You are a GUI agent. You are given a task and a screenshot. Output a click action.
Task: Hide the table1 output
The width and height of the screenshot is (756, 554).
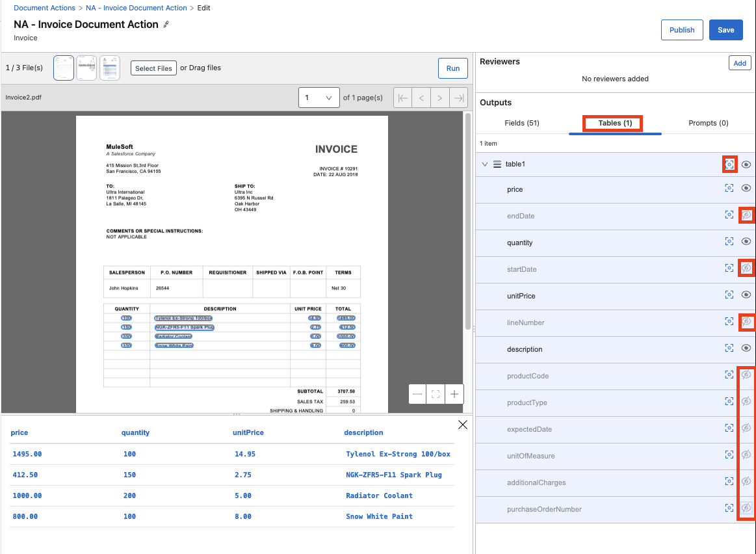(746, 165)
